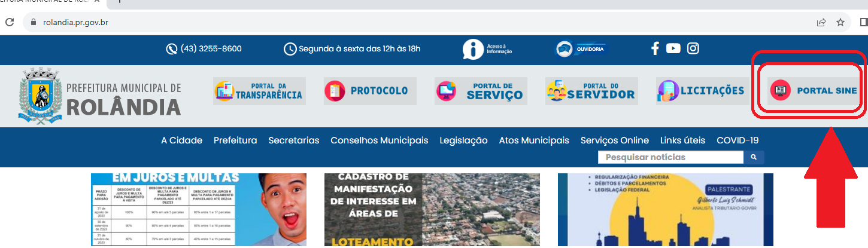This screenshot has width=868, height=248.
Task: Click the browser share page icon
Action: click(821, 23)
